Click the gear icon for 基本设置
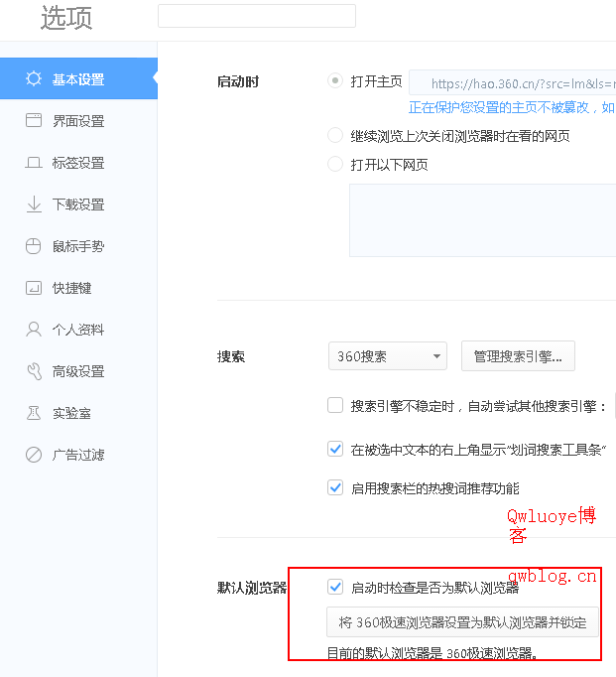This screenshot has width=616, height=677. tap(34, 79)
